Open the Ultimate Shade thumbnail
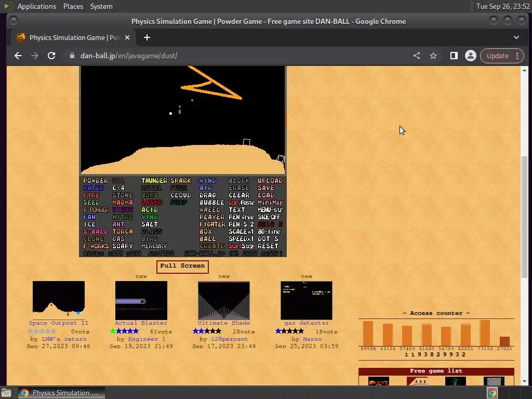The height and width of the screenshot is (399, 532). pyautogui.click(x=224, y=300)
